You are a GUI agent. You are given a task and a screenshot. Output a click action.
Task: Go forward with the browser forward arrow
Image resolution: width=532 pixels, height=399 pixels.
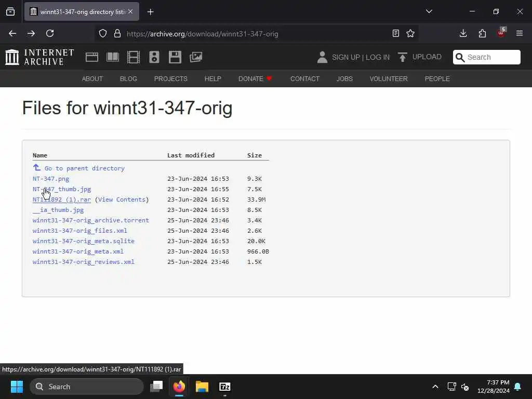coord(31,33)
